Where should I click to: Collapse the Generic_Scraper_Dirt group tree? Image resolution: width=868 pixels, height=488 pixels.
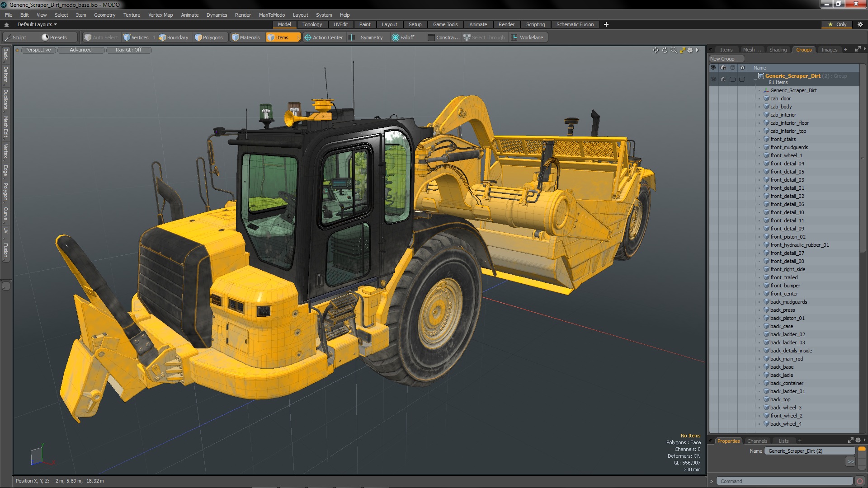755,79
